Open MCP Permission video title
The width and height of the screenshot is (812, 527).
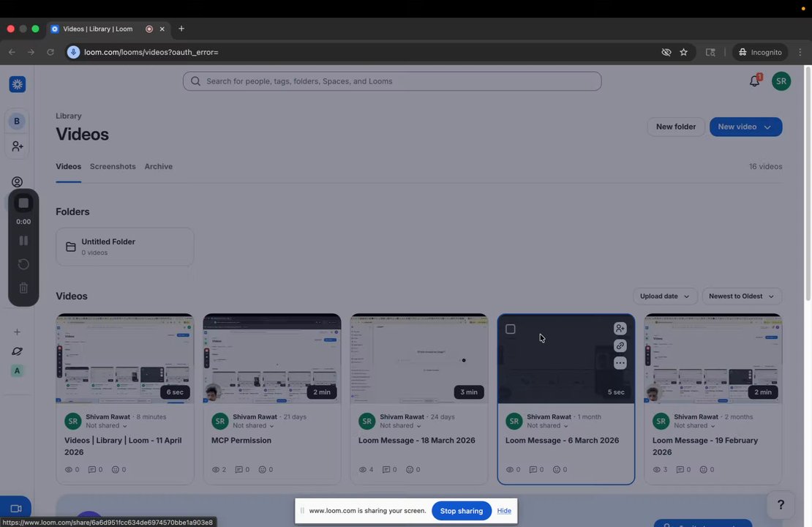tap(241, 441)
